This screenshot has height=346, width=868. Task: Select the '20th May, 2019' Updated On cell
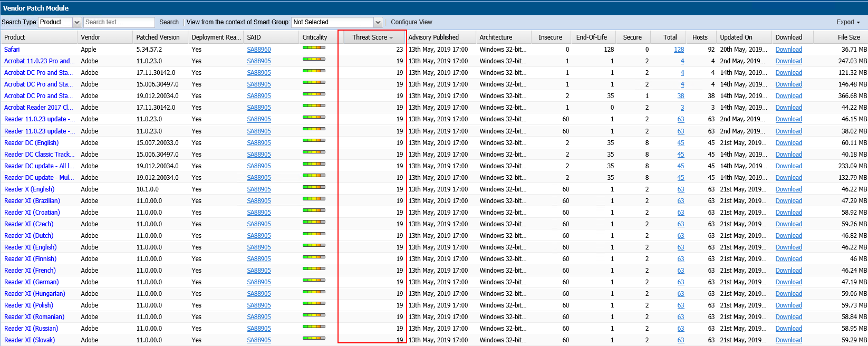[744, 50]
